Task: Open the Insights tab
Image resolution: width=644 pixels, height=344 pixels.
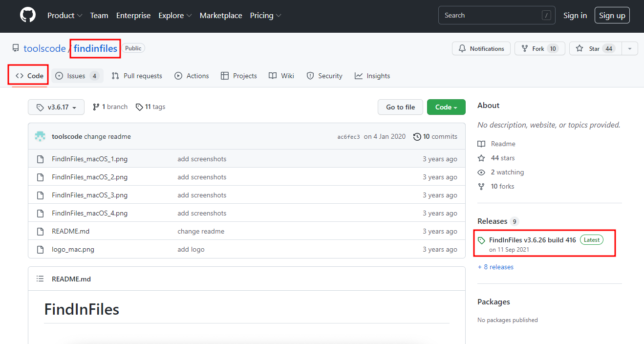Action: 372,76
